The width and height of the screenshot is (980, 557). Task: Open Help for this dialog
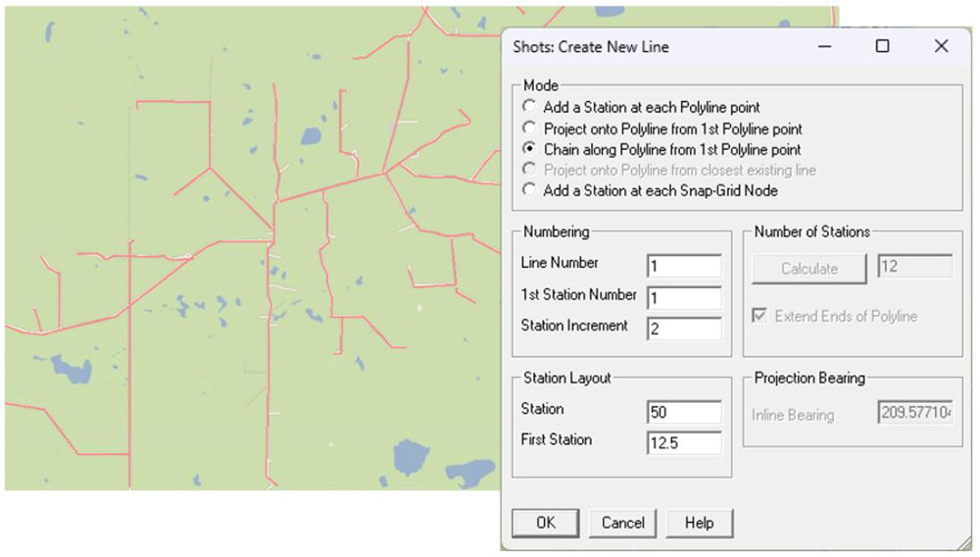click(700, 523)
